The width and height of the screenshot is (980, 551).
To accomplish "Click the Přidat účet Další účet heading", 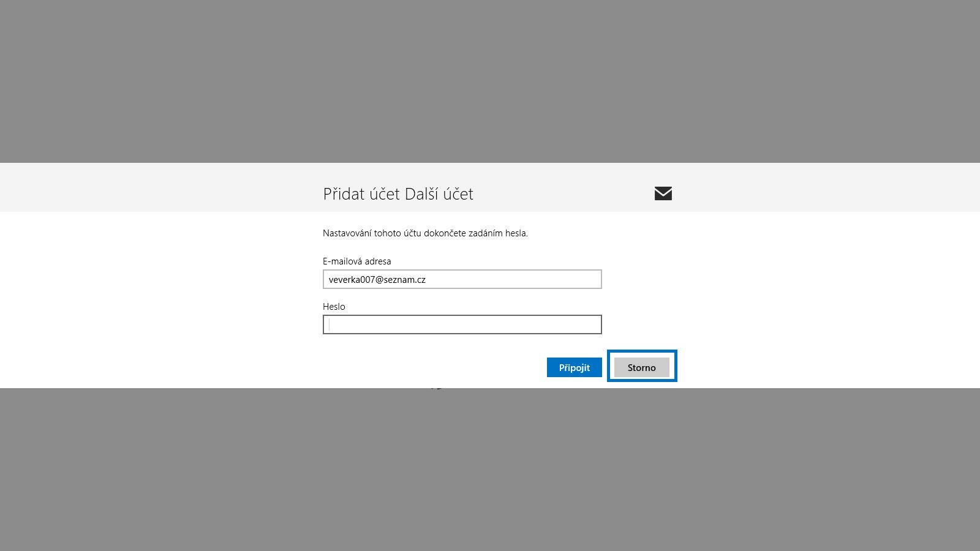I will (x=398, y=194).
